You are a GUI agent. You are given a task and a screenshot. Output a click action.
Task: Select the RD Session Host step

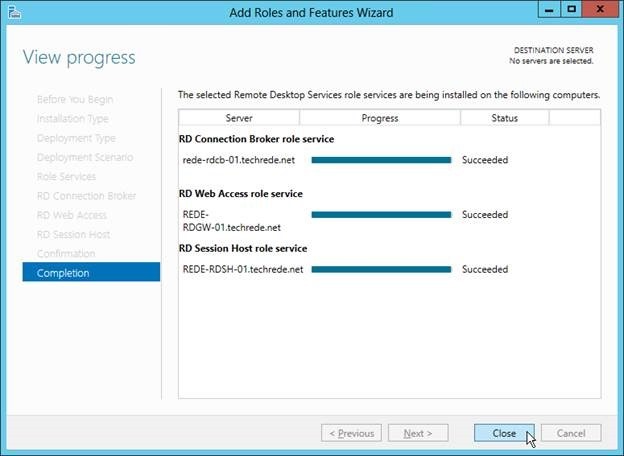[73, 234]
